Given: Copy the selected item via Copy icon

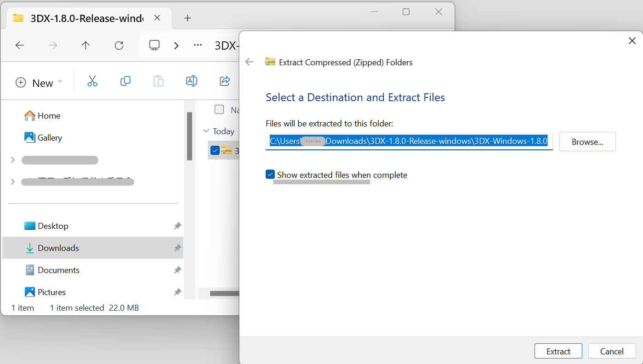Looking at the screenshot, I should click(125, 81).
